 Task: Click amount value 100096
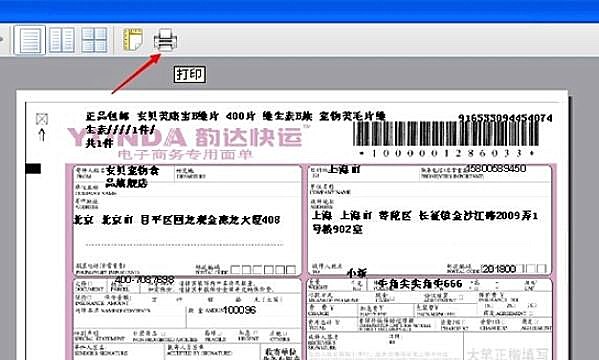point(239,310)
